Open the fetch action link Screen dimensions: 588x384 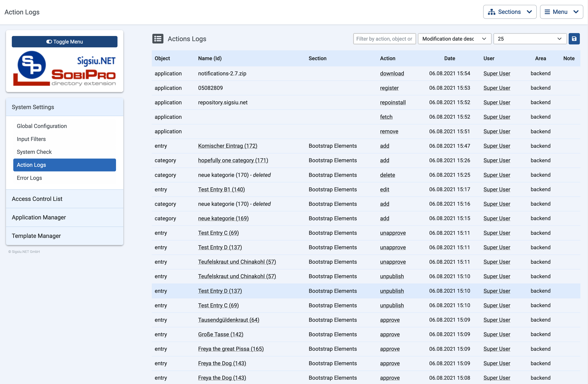pos(386,117)
